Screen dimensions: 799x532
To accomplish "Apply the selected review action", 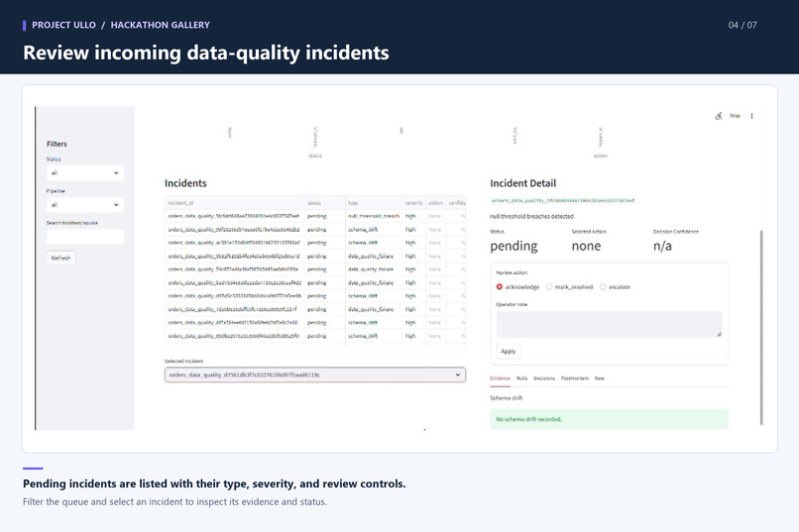I will 508,352.
